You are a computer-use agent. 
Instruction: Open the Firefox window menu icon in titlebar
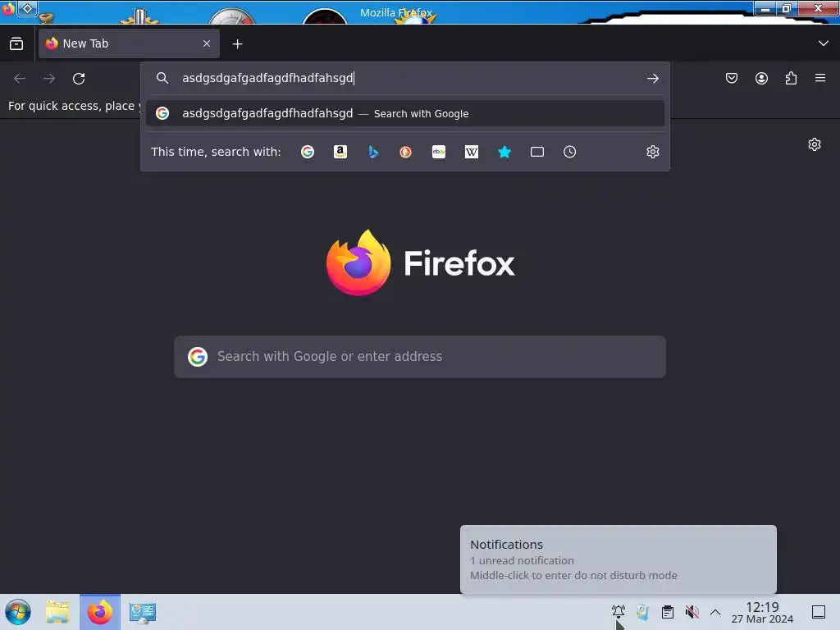(8, 8)
